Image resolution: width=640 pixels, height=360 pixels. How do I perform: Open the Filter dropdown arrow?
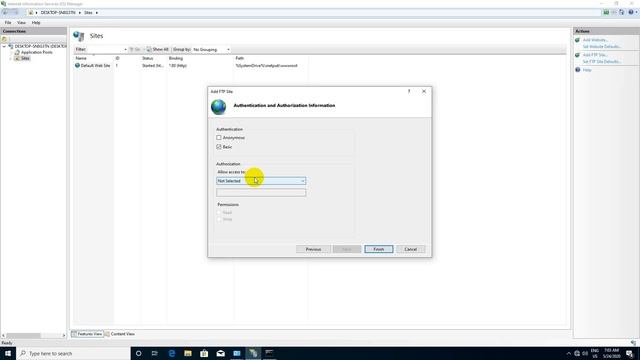pyautogui.click(x=125, y=49)
